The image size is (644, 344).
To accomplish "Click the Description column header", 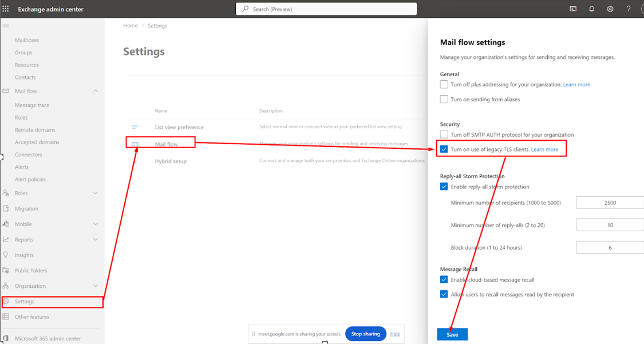I will tap(271, 111).
